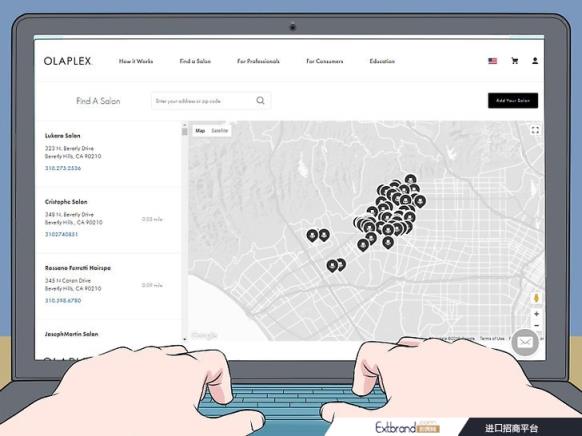The height and width of the screenshot is (436, 582).
Task: Open Find a Salon menu
Action: pos(195,61)
